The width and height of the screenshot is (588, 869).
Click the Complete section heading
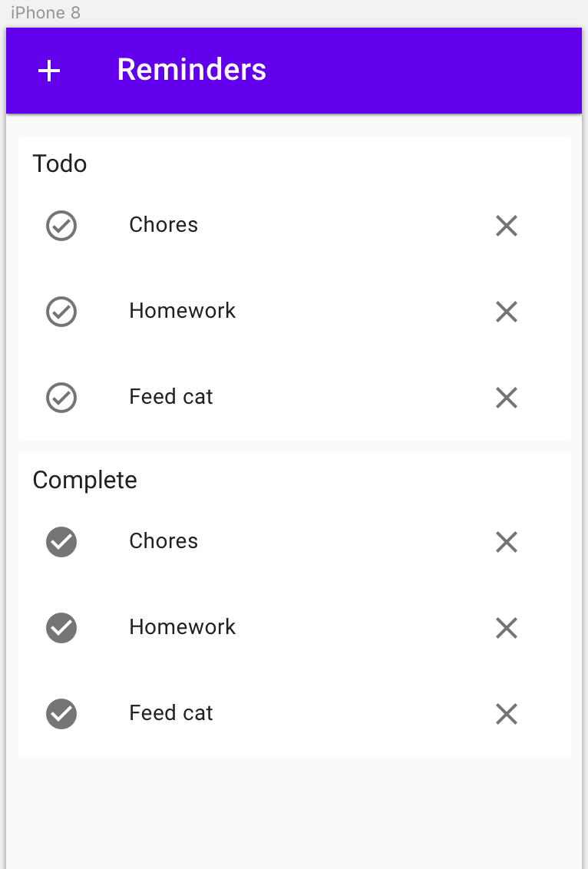pos(84,481)
